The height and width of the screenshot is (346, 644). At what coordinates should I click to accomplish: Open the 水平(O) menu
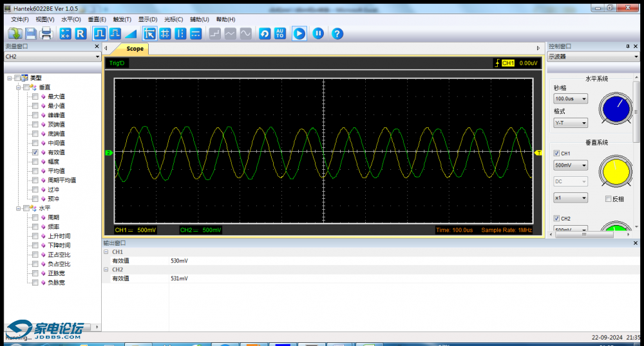(71, 19)
